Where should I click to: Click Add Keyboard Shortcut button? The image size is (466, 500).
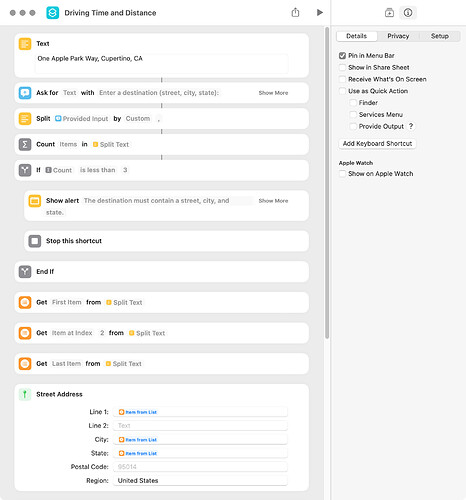(377, 144)
